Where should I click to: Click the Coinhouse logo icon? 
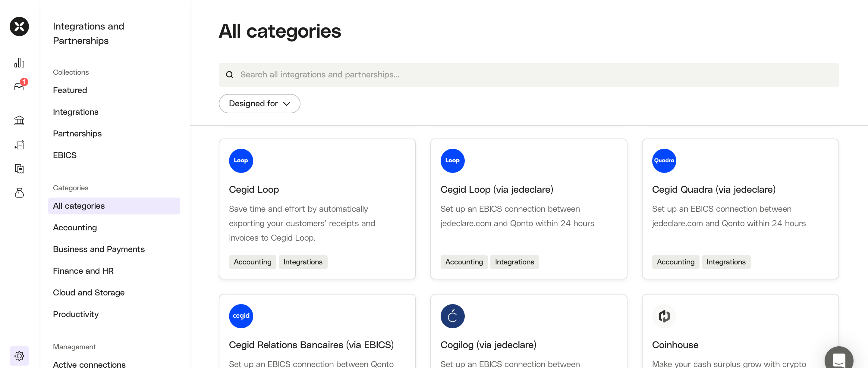664,316
